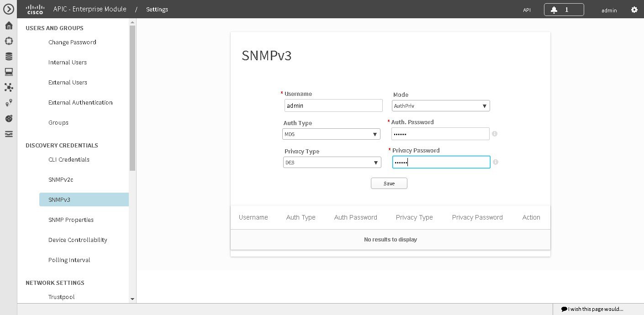The height and width of the screenshot is (315, 644).
Task: Select the Path Trace icon
Action: click(x=8, y=103)
